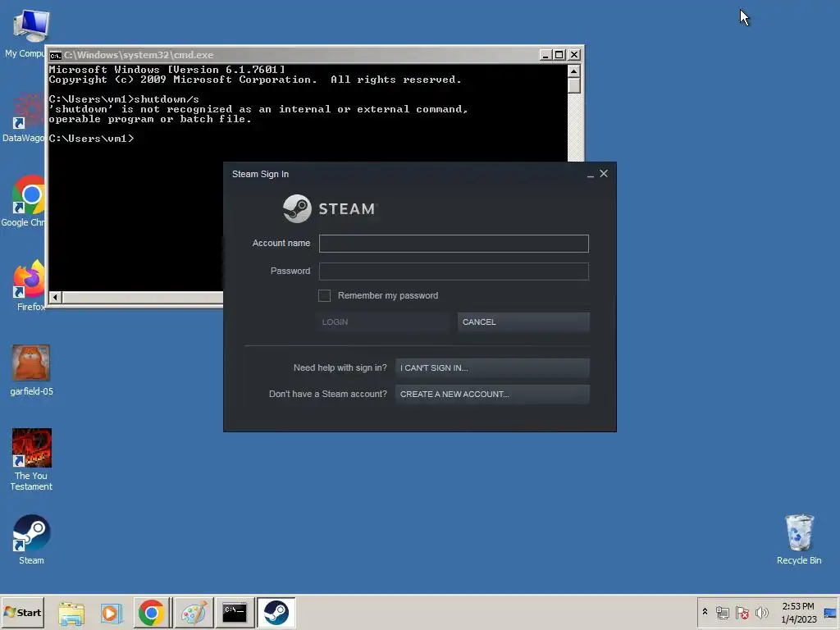Open the Action Center flag icon

click(742, 612)
